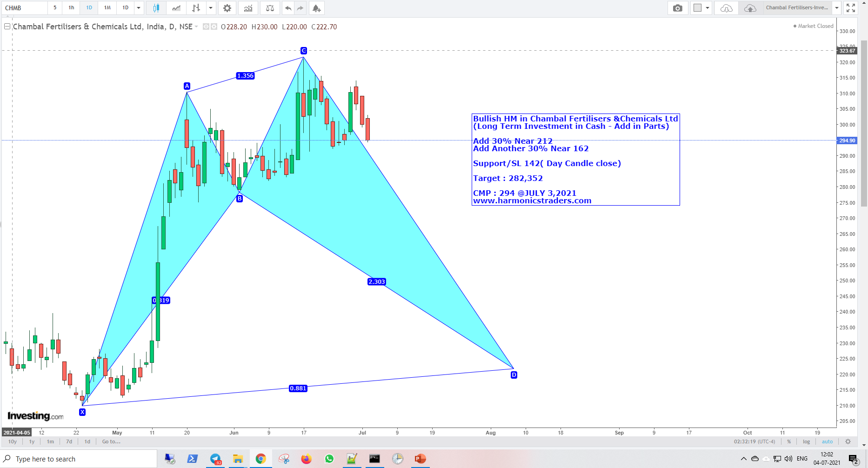This screenshot has width=868, height=468.
Task: Toggle auto scale mode
Action: point(827,441)
